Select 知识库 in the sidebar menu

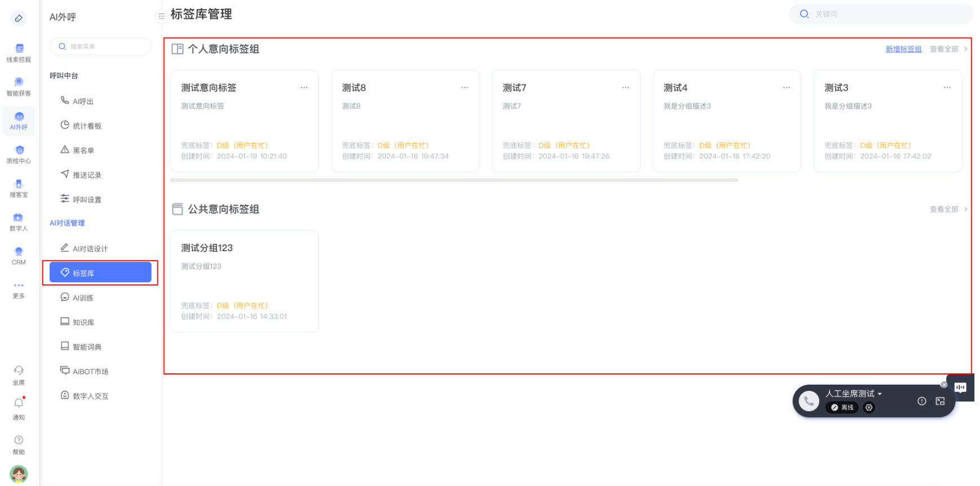(x=83, y=322)
